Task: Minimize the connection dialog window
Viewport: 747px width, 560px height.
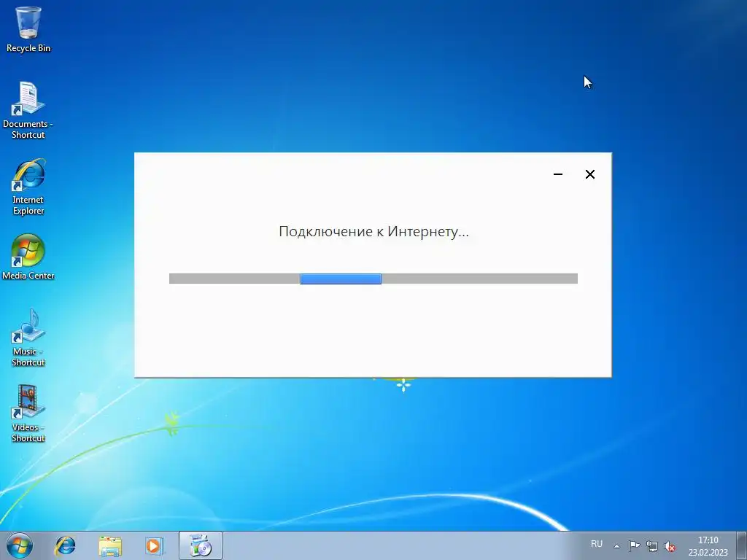Action: click(x=558, y=174)
